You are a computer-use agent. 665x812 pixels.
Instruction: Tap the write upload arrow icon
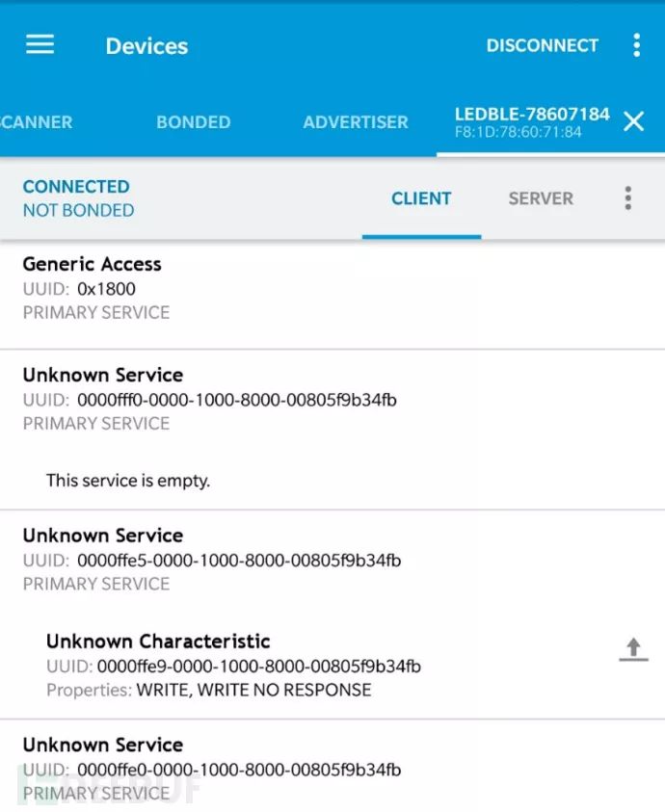click(633, 650)
